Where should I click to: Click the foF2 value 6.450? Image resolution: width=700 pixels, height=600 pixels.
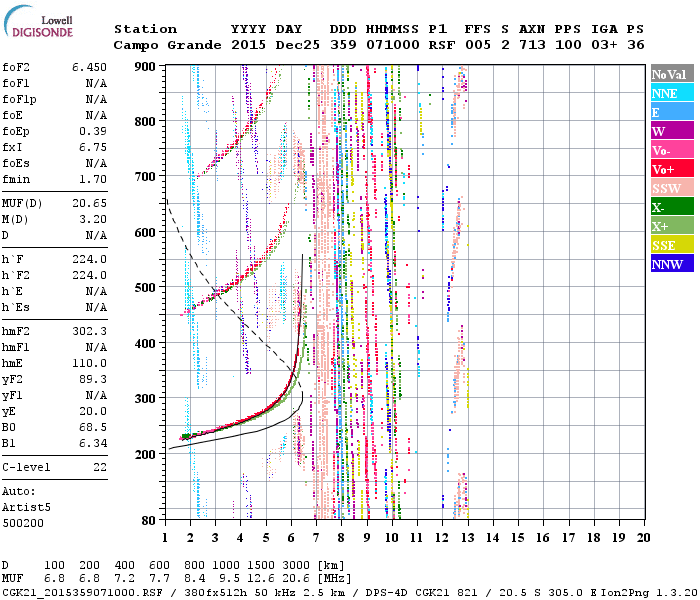coord(89,67)
